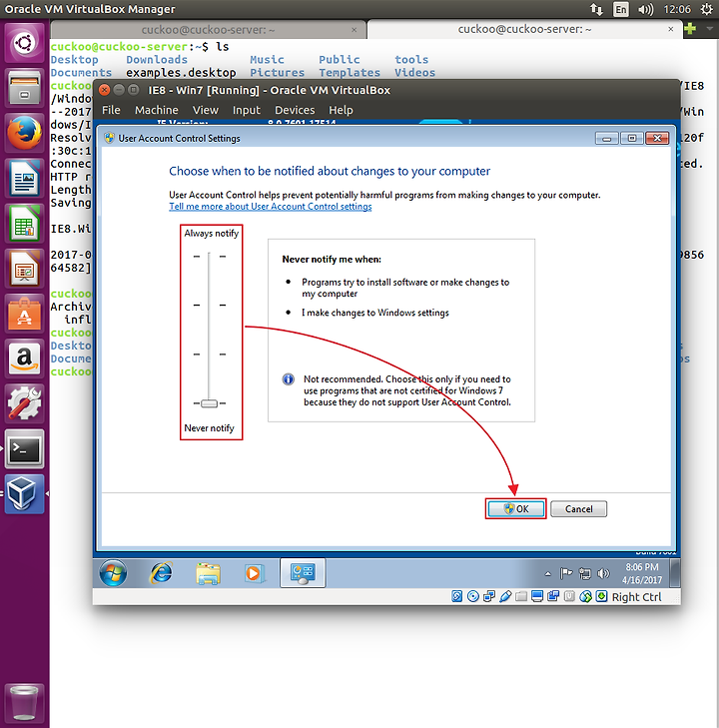Click VirtualBox hard disk activity indicator
719x728 pixels.
coord(456,596)
